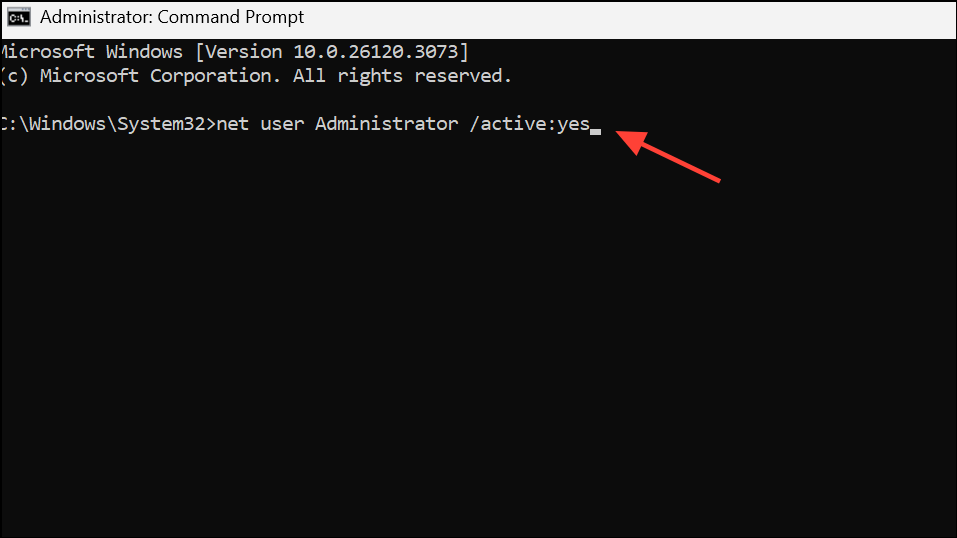Click the Command Prompt icon in title bar
Image resolution: width=957 pixels, height=538 pixels.
tap(18, 17)
